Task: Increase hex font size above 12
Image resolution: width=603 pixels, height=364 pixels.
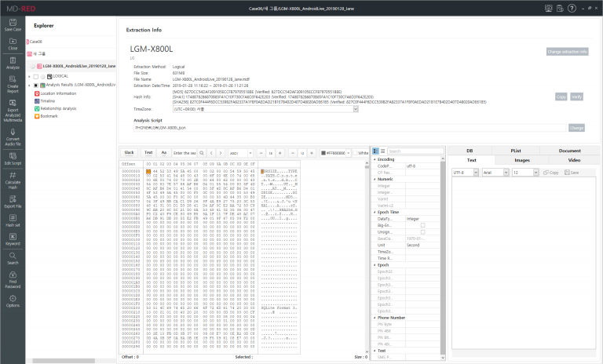Action: [312, 153]
